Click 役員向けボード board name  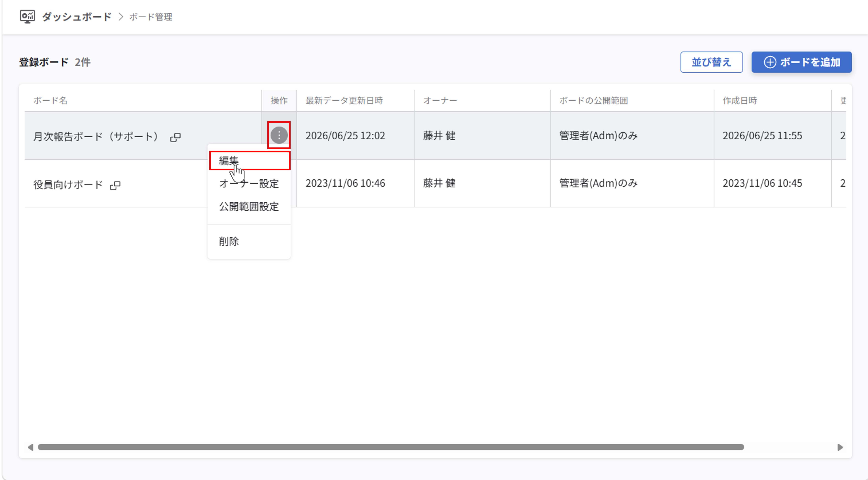[68, 185]
